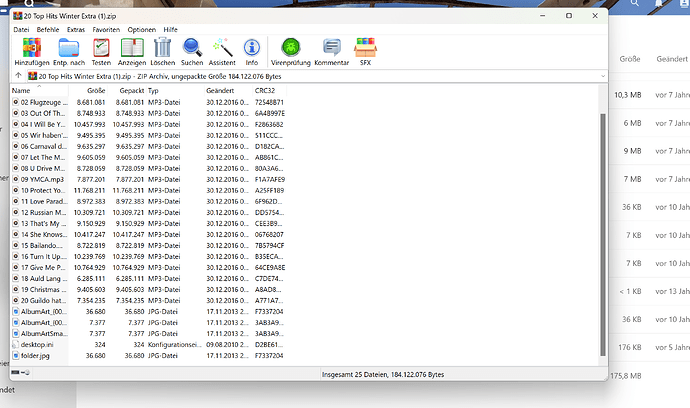Click search icon in background window
Viewport: 690px width, 408px height.
[635, 3]
